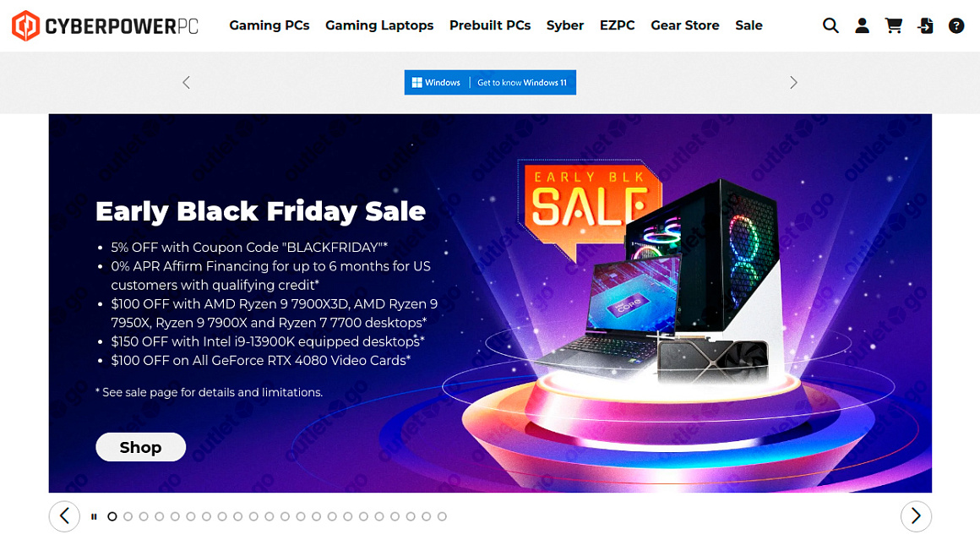Image resolution: width=980 pixels, height=540 pixels.
Task: Open the search magnifier icon
Action: (830, 25)
